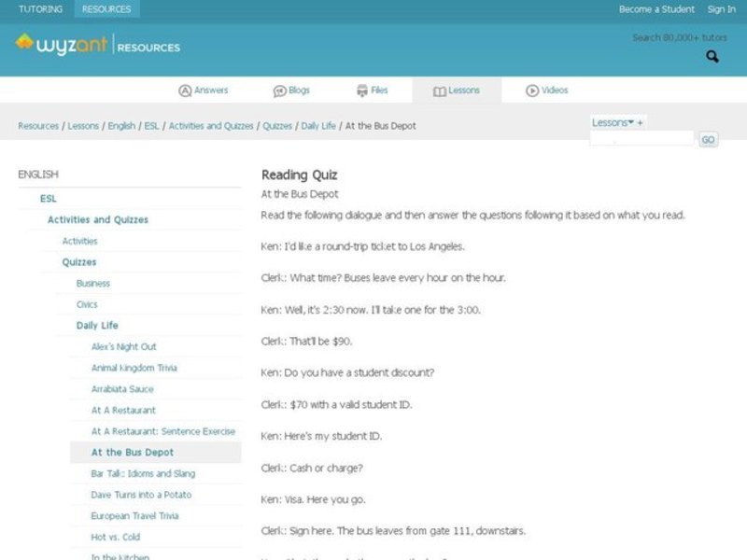Switch to the RESOURCES tab
Screen dimensions: 747x560
click(106, 8)
